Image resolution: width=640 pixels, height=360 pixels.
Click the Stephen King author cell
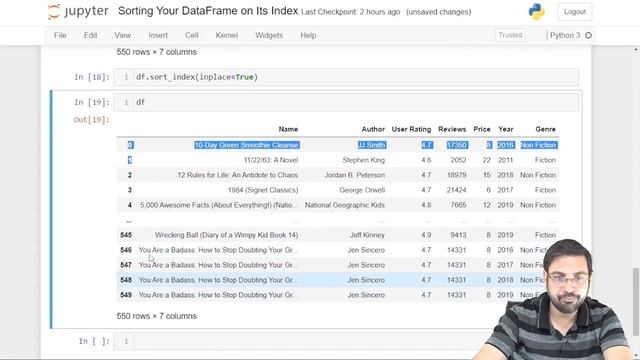pos(364,160)
